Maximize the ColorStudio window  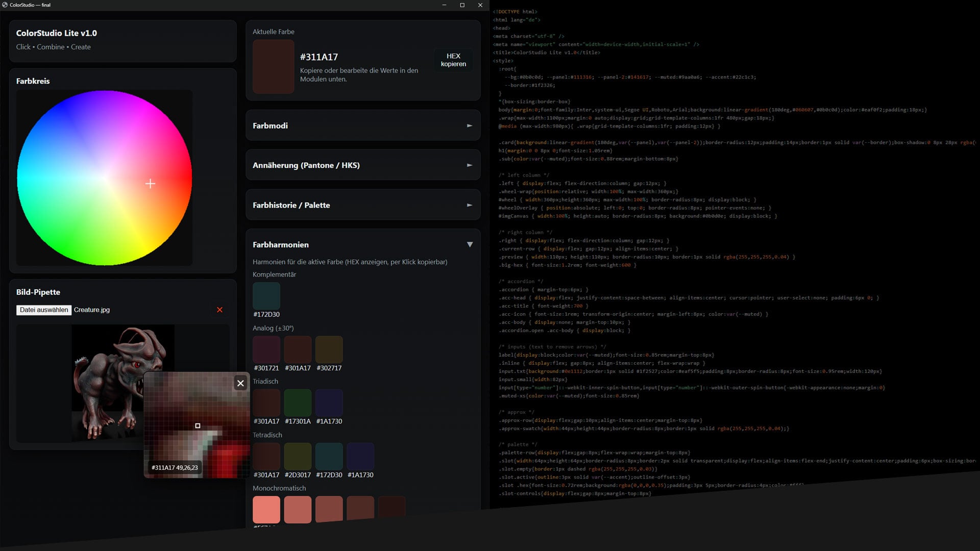(462, 5)
